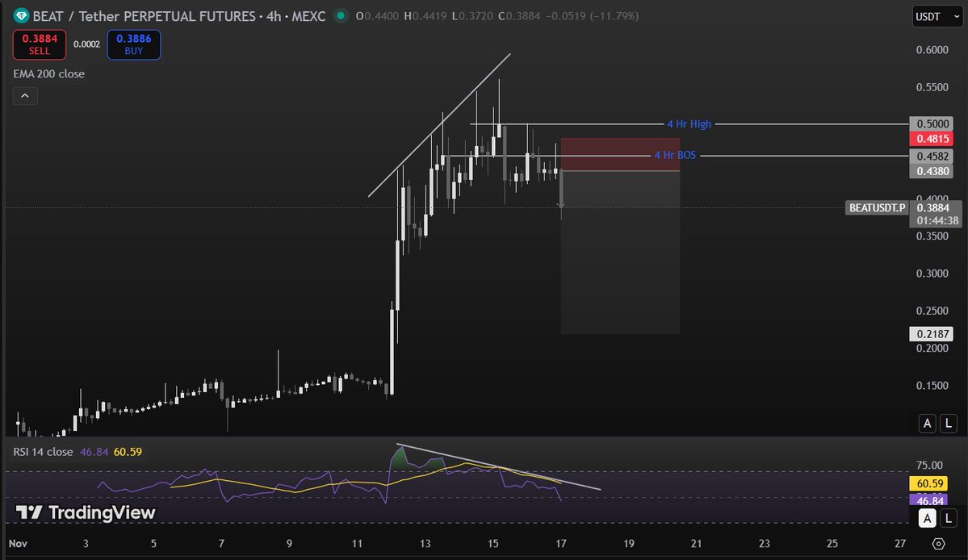Select the RSI 14 close indicator label
Image resolution: width=968 pixels, height=560 pixels.
44,451
